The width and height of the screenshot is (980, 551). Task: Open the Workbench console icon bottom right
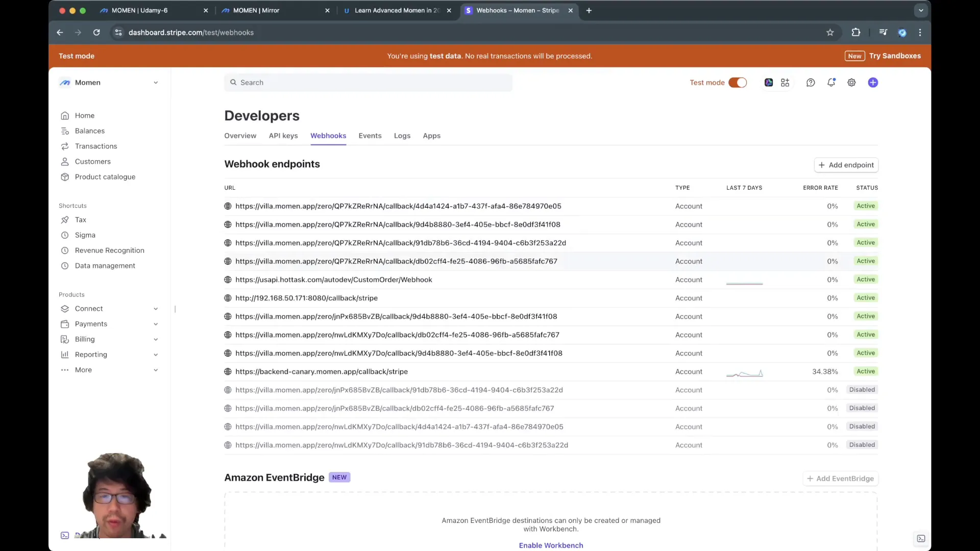pyautogui.click(x=921, y=539)
